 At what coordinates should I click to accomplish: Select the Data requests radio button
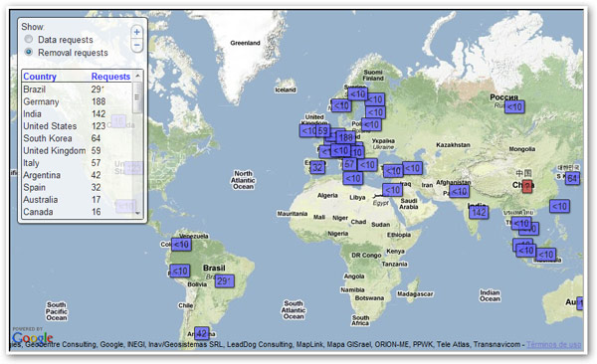[29, 39]
